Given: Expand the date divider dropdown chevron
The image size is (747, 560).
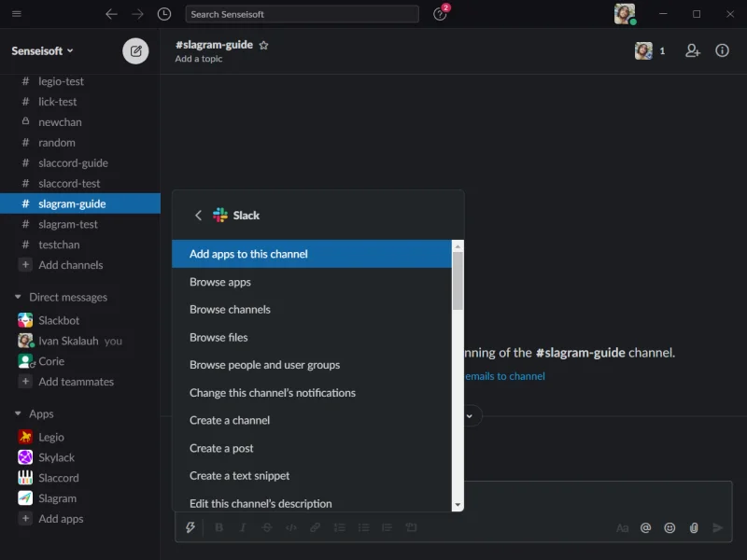Looking at the screenshot, I should tap(470, 416).
